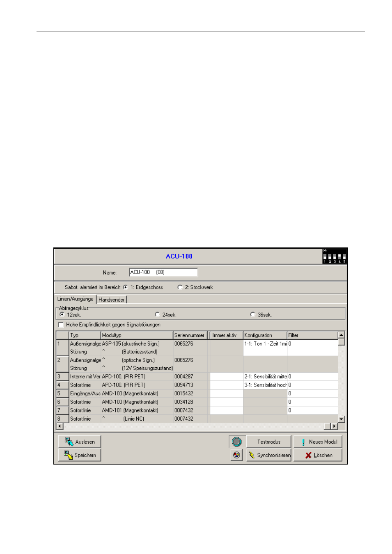Select row header number 5
Screen dimensions: 392x554
(62, 394)
